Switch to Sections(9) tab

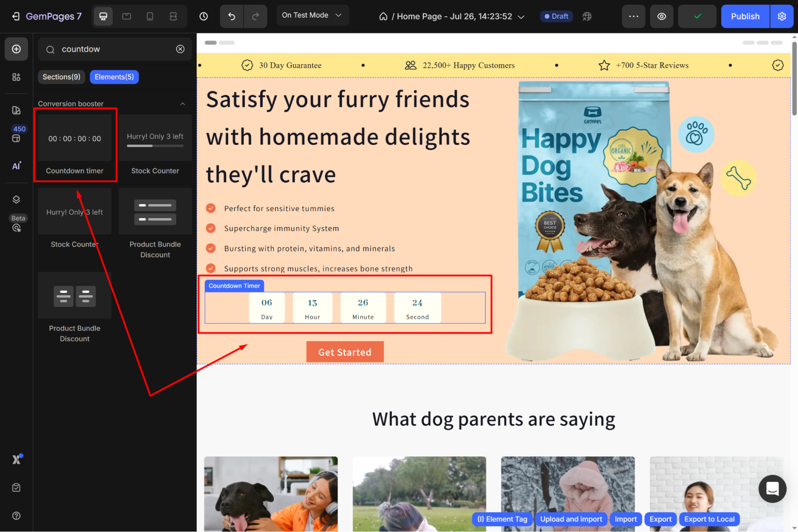point(61,77)
